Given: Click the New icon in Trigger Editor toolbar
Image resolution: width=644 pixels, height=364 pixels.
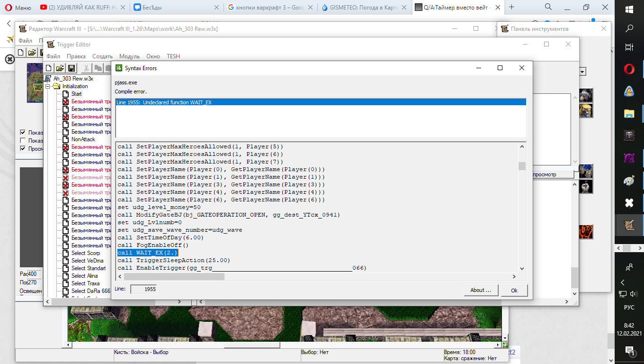Looking at the screenshot, I should pyautogui.click(x=49, y=68).
